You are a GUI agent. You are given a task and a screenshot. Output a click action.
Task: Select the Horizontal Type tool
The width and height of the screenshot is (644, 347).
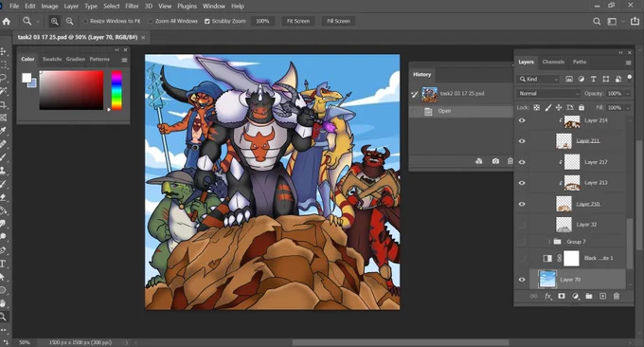[x=3, y=264]
